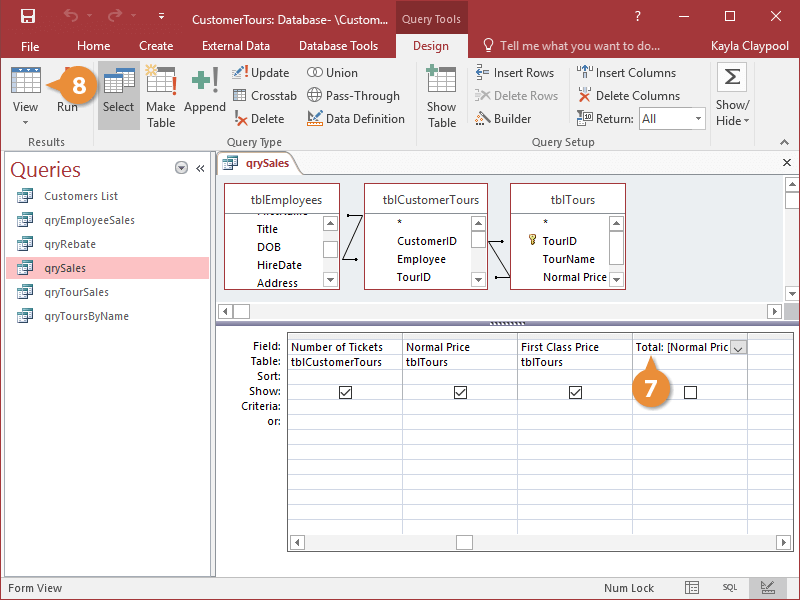This screenshot has width=800, height=600.
Task: Open the expression Builder
Action: (503, 119)
